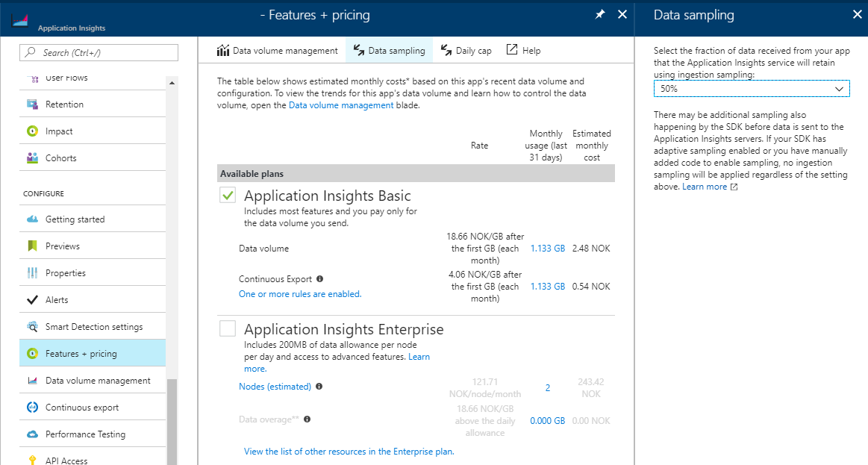The width and height of the screenshot is (868, 465).
Task: Click the Data volume management sidebar icon
Action: (33, 381)
